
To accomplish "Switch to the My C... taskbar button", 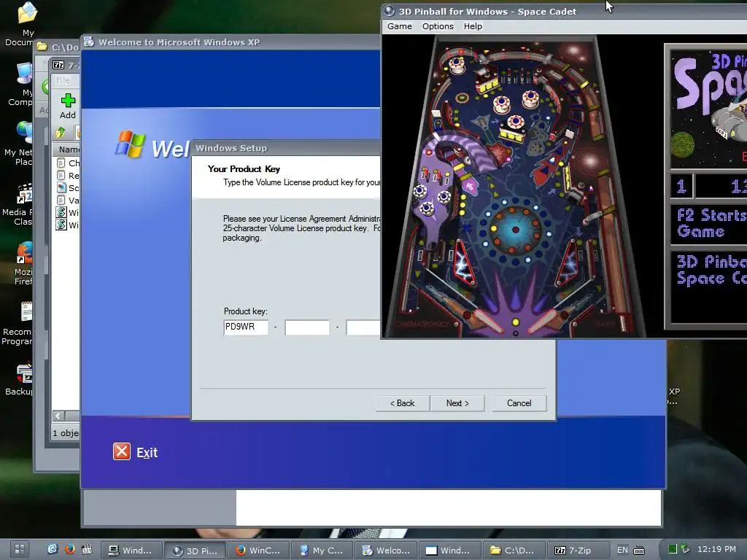I will coord(322,550).
